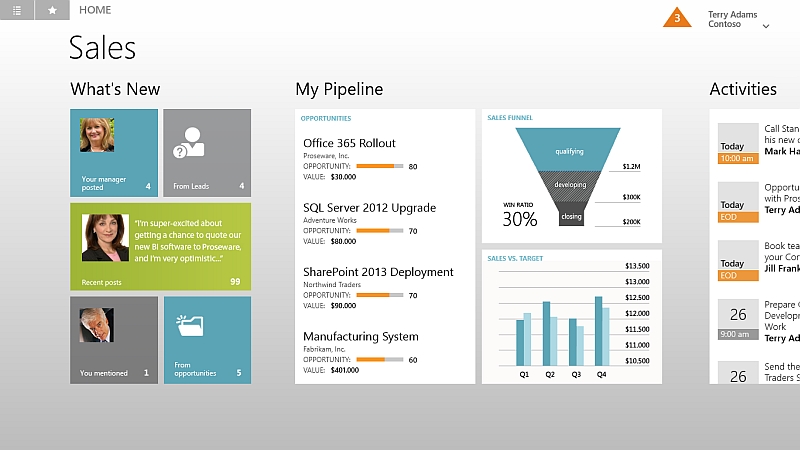800x450 pixels.
Task: Click the Activities section heading
Action: coord(743,89)
